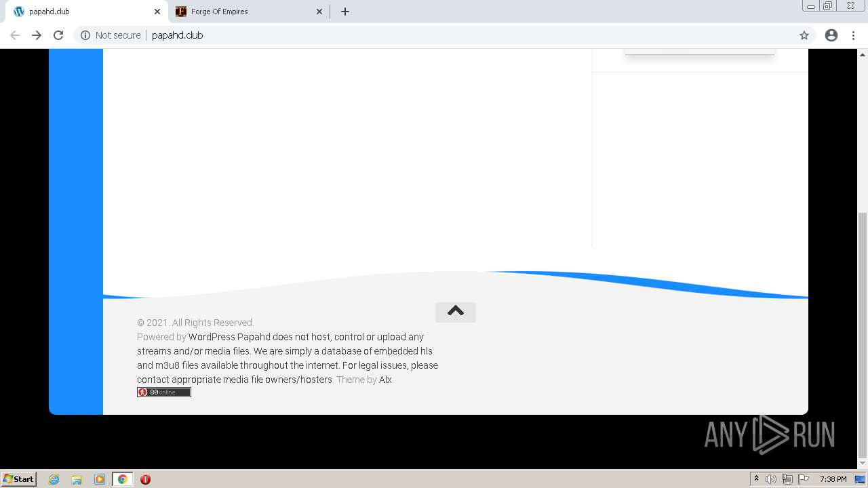
Task: Click the scroll-to-top chevron button
Action: 456,312
